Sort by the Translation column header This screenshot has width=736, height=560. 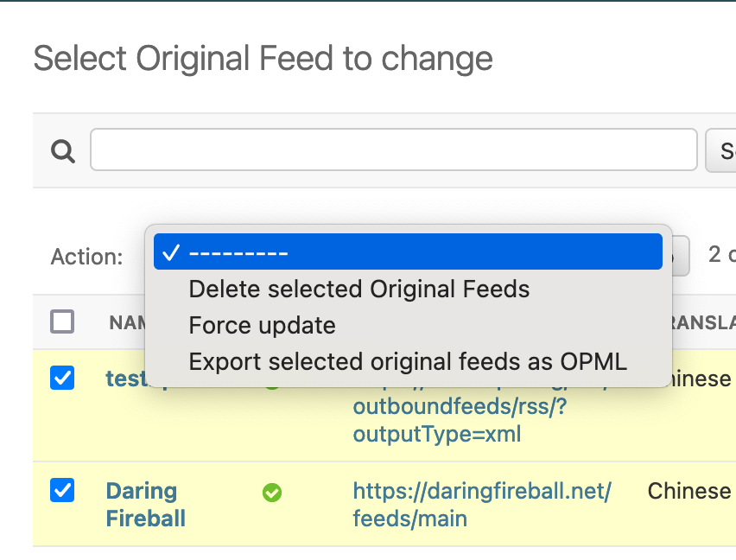(x=700, y=323)
